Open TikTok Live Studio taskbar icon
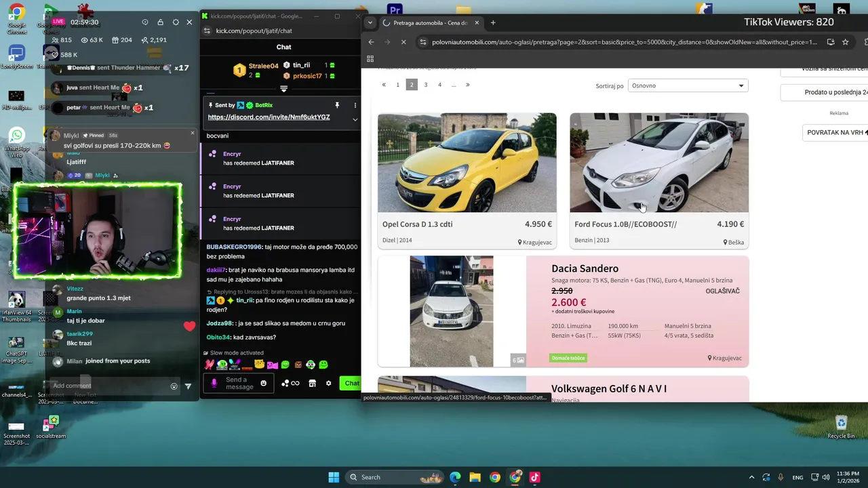Image resolution: width=868 pixels, height=488 pixels. [x=534, y=477]
